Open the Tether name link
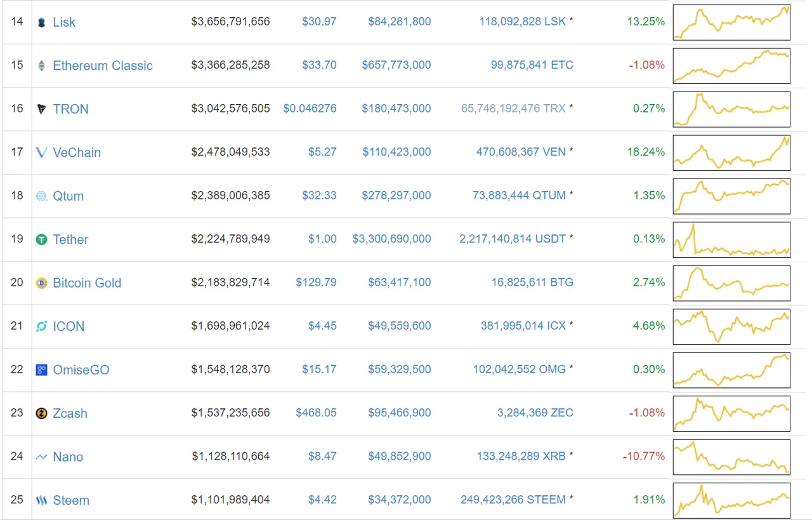812x520 pixels. 70,239
